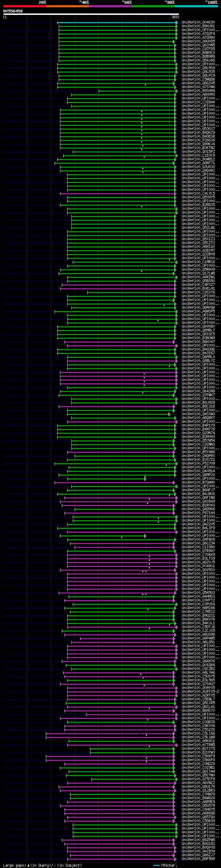Select hit UniRef100_A7SYN6
Screen dimensions: 221x868
198,87
